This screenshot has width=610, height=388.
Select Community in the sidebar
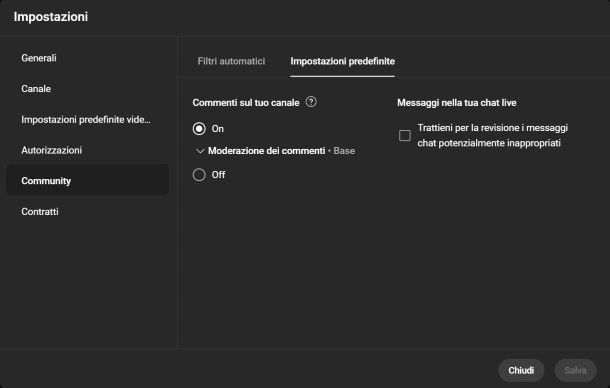click(x=88, y=181)
